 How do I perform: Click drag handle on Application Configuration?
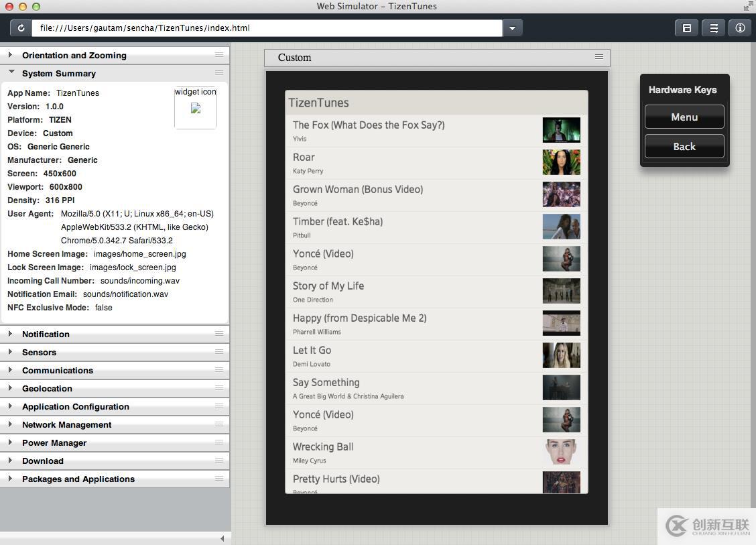point(219,406)
